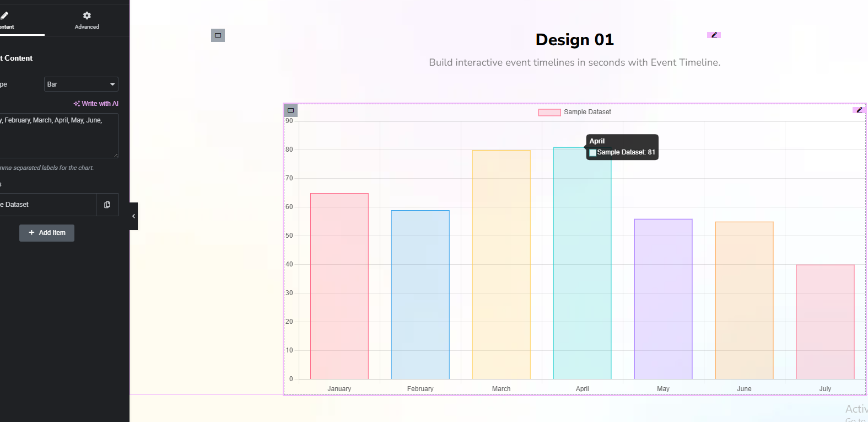The width and height of the screenshot is (868, 422).
Task: Click the May bar in the chart
Action: click(x=664, y=299)
